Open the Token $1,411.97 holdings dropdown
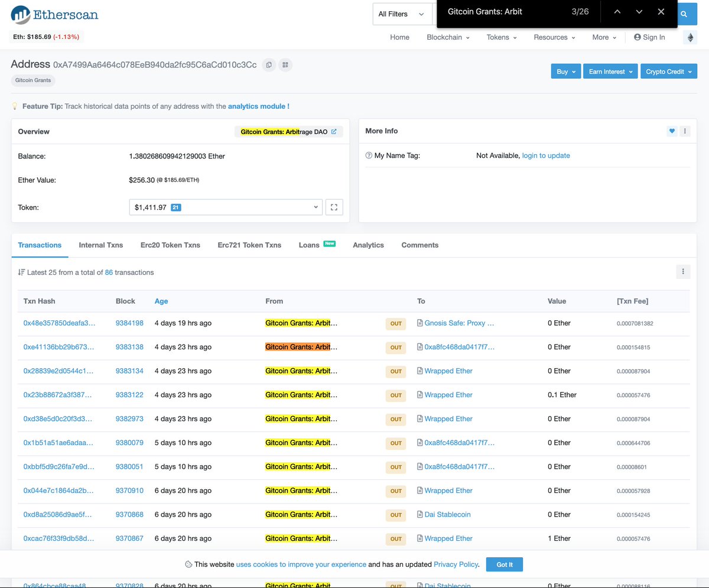The image size is (709, 588). (x=226, y=207)
